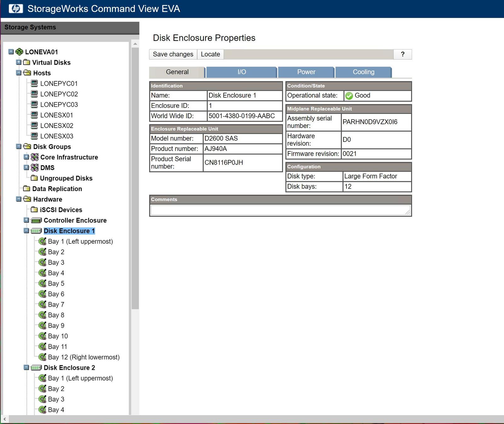Select Bay 3 under Disk Enclosure 1
The image size is (504, 424).
56,262
